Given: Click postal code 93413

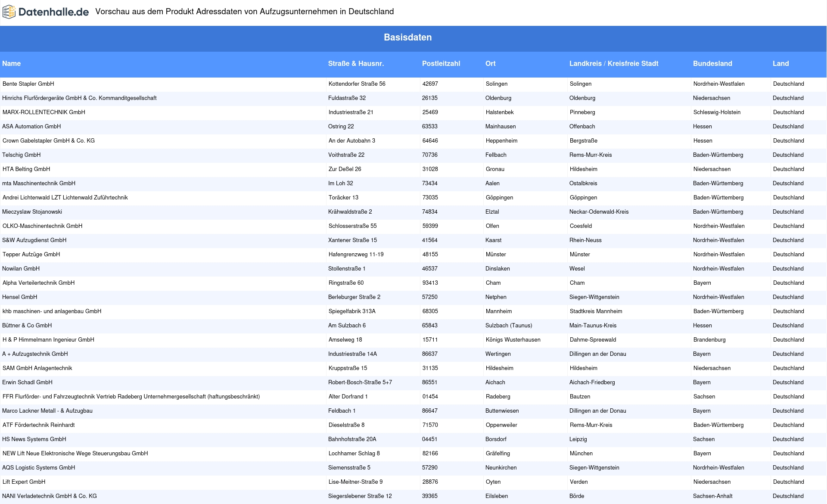Looking at the screenshot, I should (x=430, y=283).
